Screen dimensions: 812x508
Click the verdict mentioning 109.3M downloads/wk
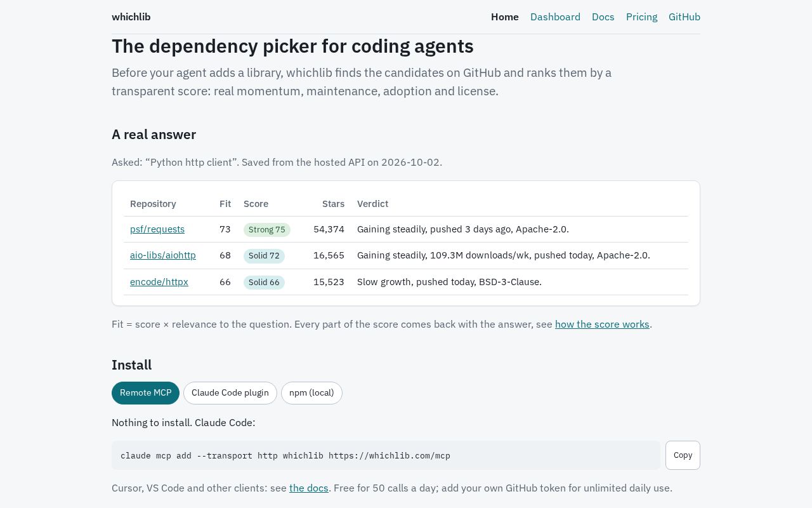point(504,255)
